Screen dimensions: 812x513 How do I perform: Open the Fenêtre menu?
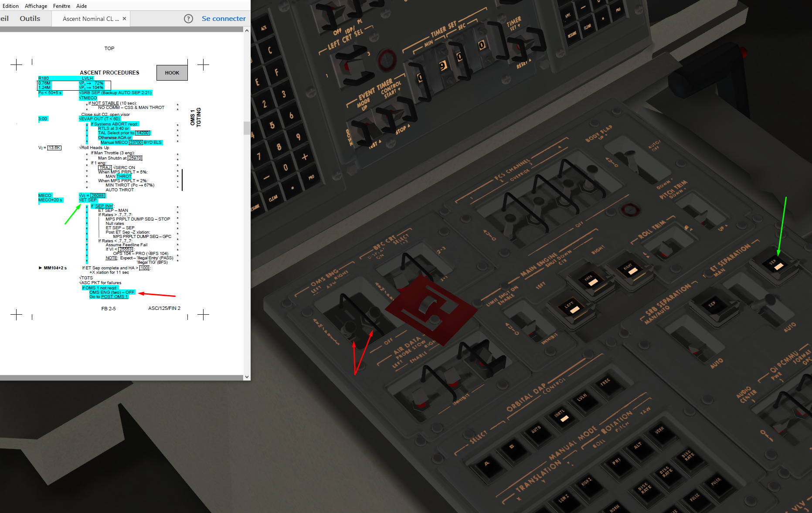click(61, 6)
